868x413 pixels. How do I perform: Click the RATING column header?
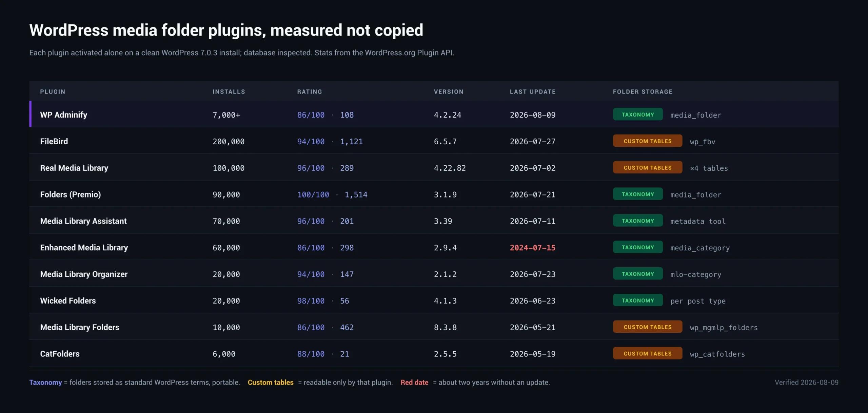pos(310,91)
